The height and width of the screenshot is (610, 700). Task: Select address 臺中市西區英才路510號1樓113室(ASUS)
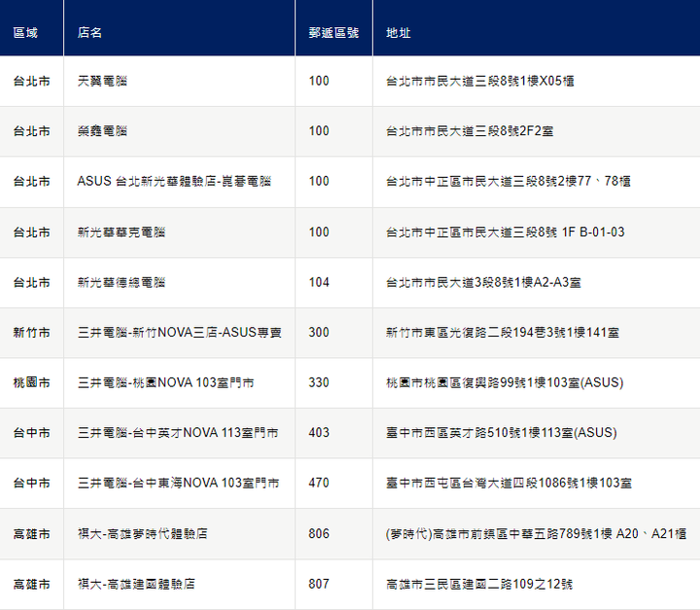(x=502, y=432)
